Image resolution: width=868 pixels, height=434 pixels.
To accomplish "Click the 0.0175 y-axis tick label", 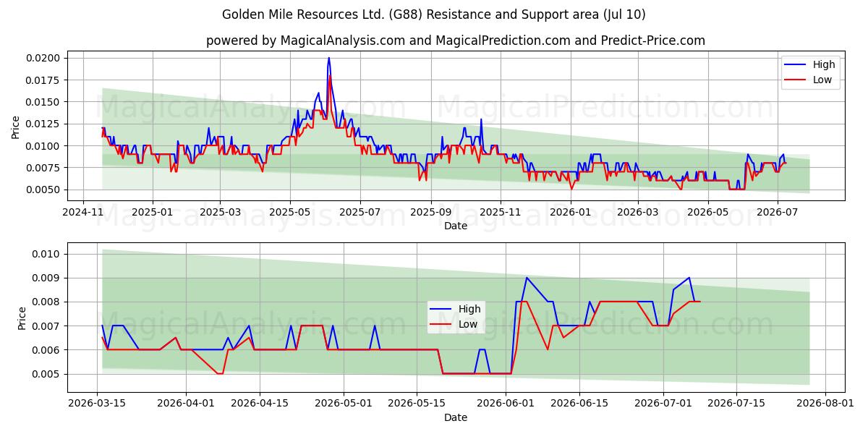I will click(45, 80).
